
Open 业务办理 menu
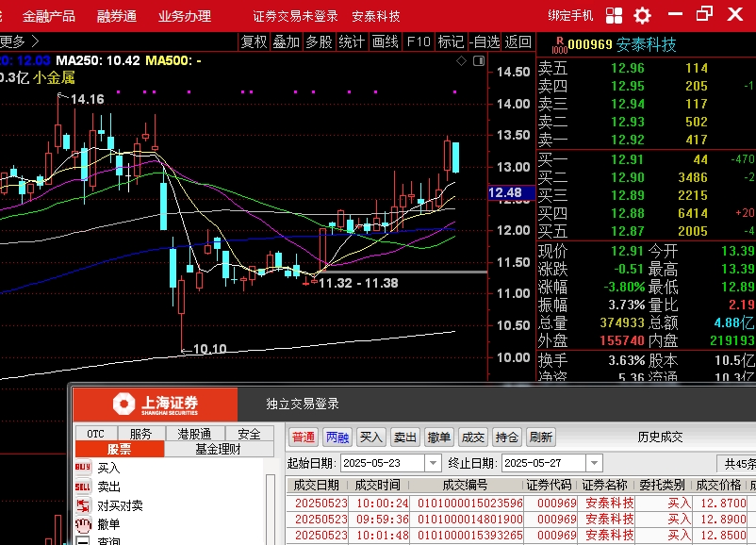185,16
